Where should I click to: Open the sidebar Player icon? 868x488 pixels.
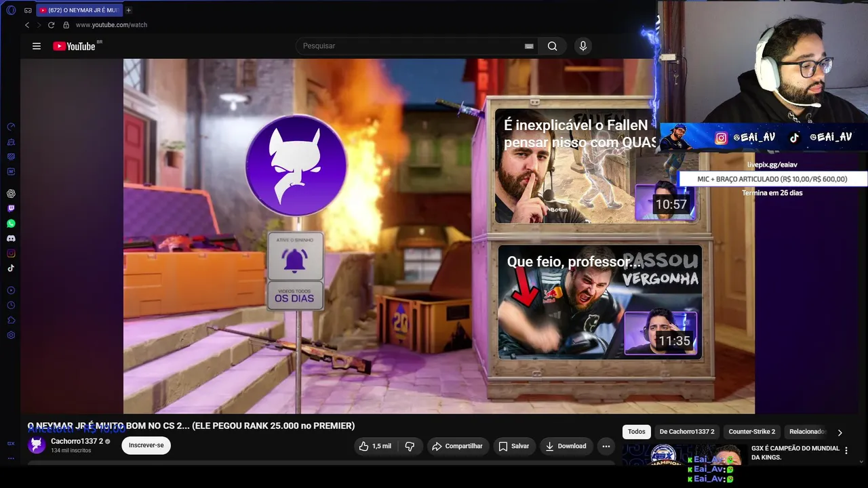point(11,290)
